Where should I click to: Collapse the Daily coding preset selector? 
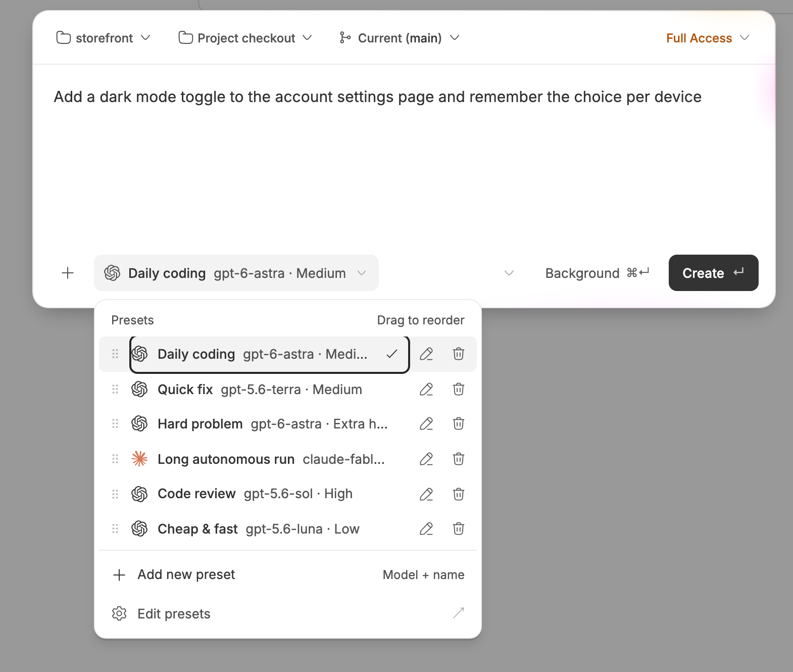point(236,273)
